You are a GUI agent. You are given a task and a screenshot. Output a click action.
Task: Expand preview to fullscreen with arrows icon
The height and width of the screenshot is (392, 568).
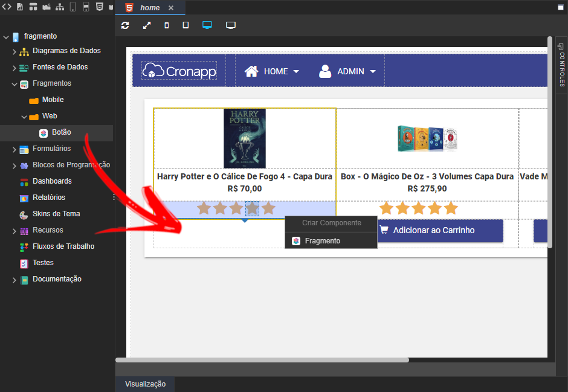[147, 25]
